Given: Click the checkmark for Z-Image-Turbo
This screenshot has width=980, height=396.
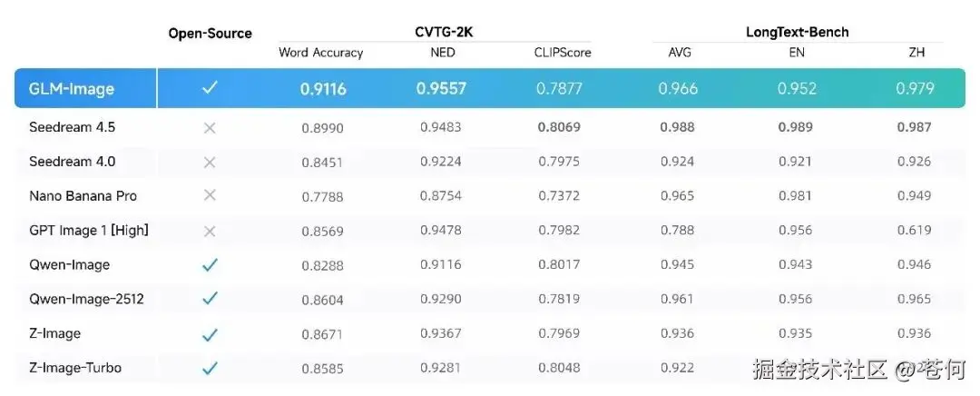Looking at the screenshot, I should tap(210, 369).
